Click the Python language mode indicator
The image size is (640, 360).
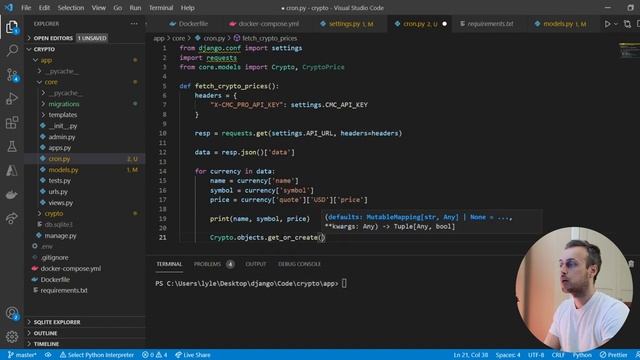pos(582,355)
